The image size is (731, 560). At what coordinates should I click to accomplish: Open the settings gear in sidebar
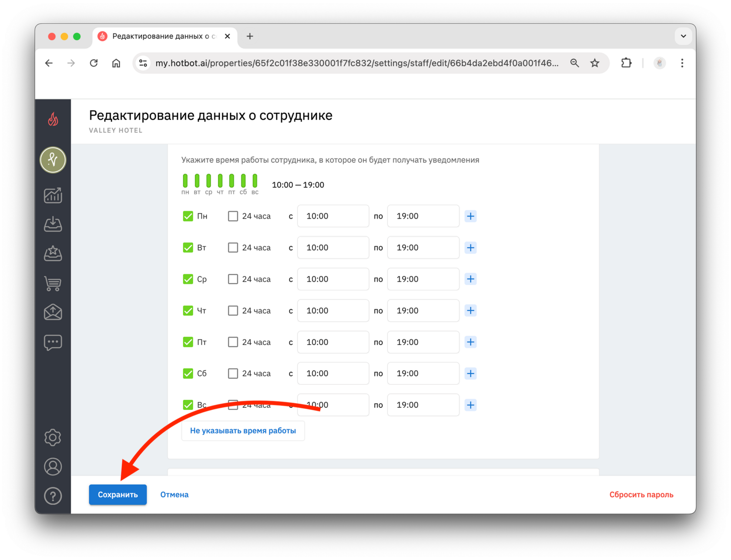pyautogui.click(x=53, y=438)
